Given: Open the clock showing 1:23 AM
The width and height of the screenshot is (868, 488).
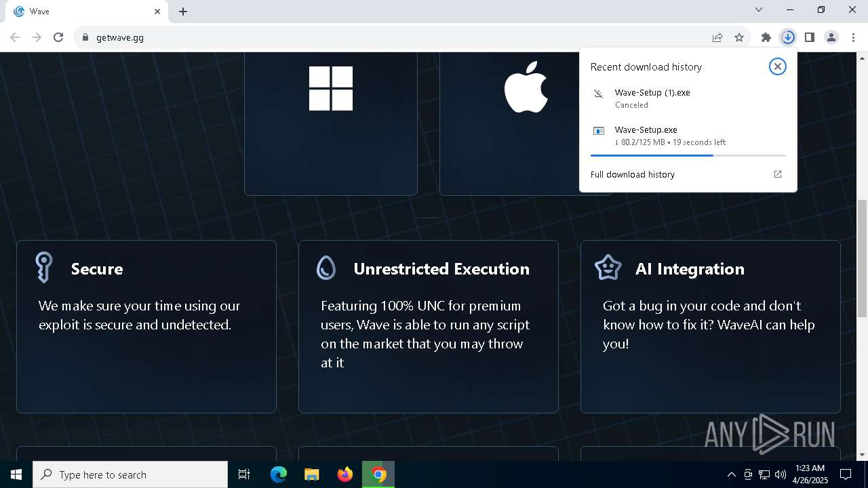Looking at the screenshot, I should (810, 474).
